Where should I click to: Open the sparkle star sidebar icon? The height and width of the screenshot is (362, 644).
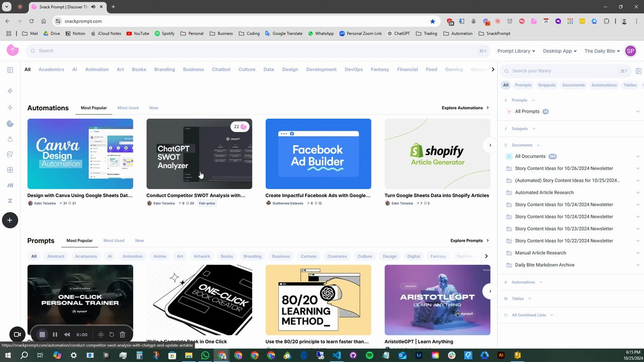[10, 108]
